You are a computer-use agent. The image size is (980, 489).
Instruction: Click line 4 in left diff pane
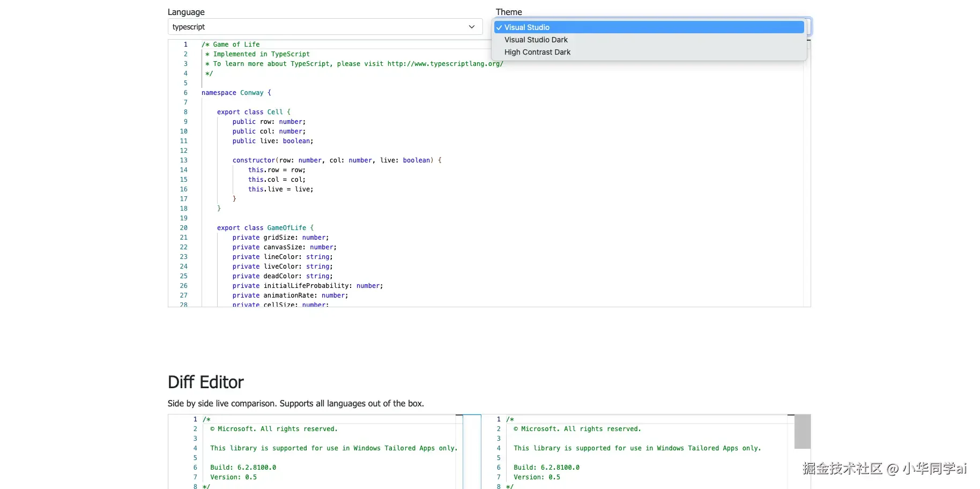pyautogui.click(x=333, y=448)
